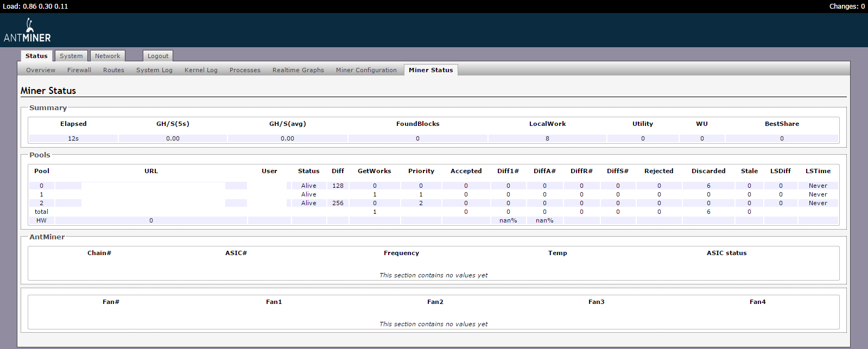Select the Routes subtab
Image resolution: width=868 pixels, height=349 pixels.
coord(113,70)
